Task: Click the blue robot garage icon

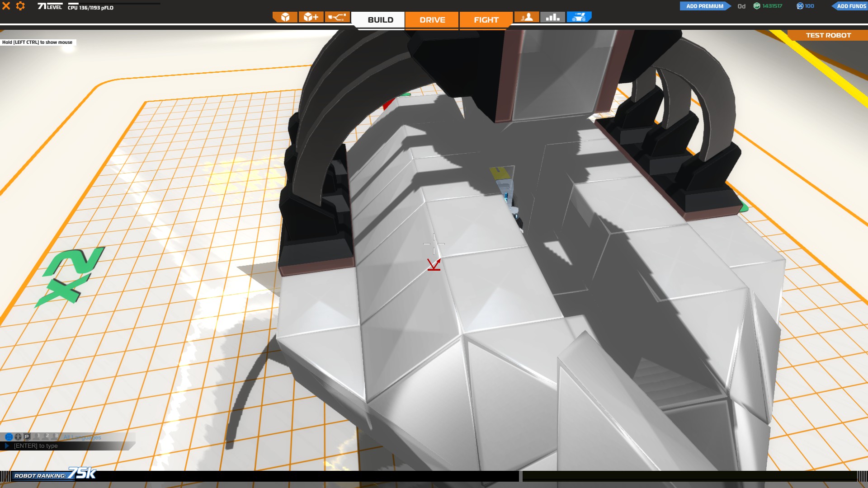Action: pyautogui.click(x=579, y=17)
